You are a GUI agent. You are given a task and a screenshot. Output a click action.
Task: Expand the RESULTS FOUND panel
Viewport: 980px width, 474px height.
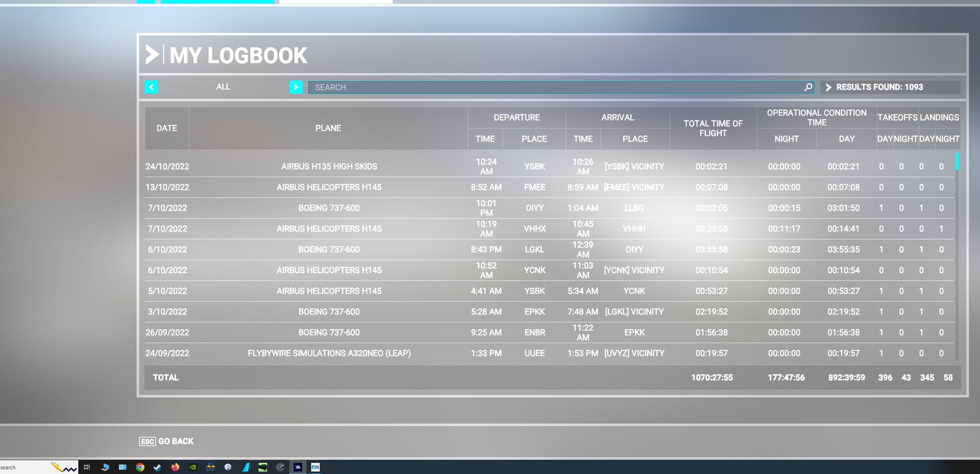[891, 87]
